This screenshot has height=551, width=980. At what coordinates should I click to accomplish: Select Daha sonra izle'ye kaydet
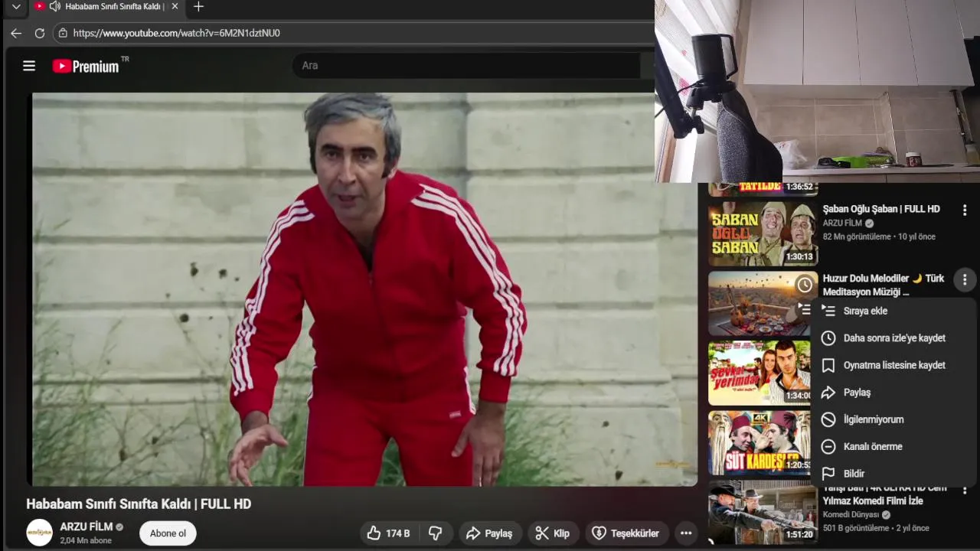(894, 338)
